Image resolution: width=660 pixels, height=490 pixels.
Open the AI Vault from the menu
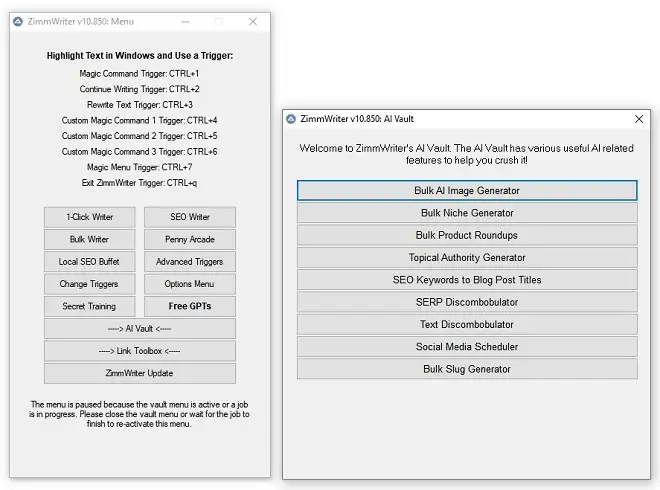(x=140, y=328)
